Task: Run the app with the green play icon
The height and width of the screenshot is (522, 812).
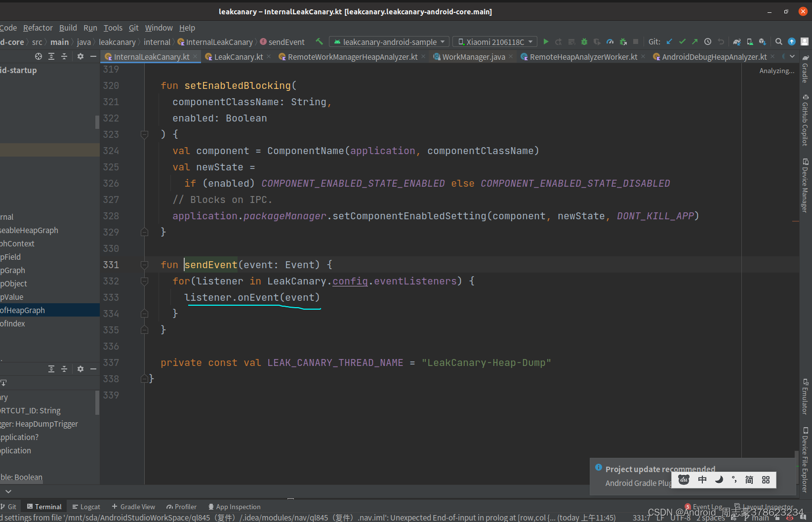Action: [546, 42]
